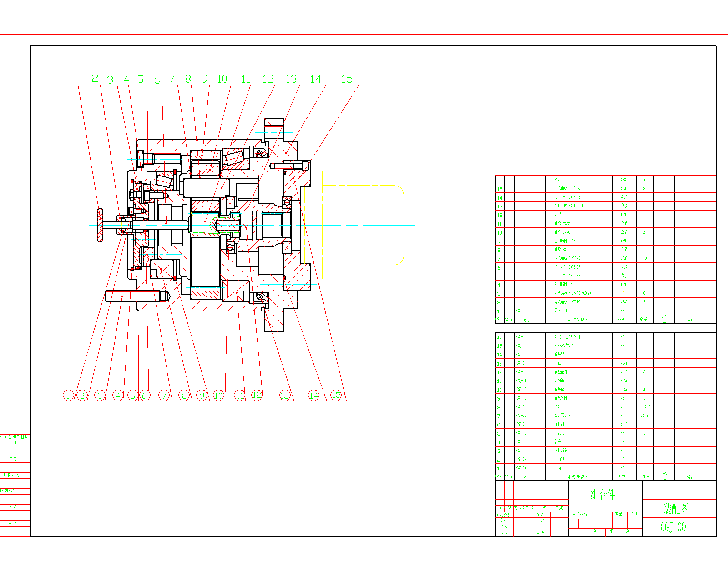
Task: Pick circled balloon 15 below the assembly
Action: point(336,396)
